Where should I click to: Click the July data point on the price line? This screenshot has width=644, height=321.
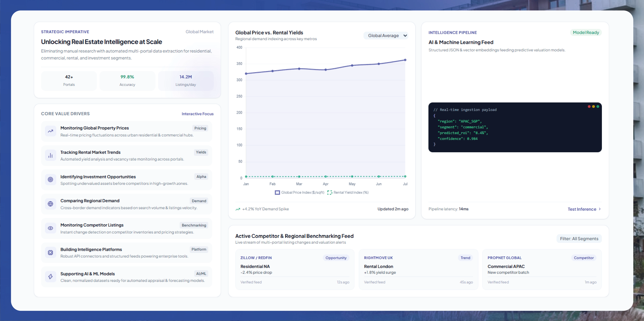405,60
